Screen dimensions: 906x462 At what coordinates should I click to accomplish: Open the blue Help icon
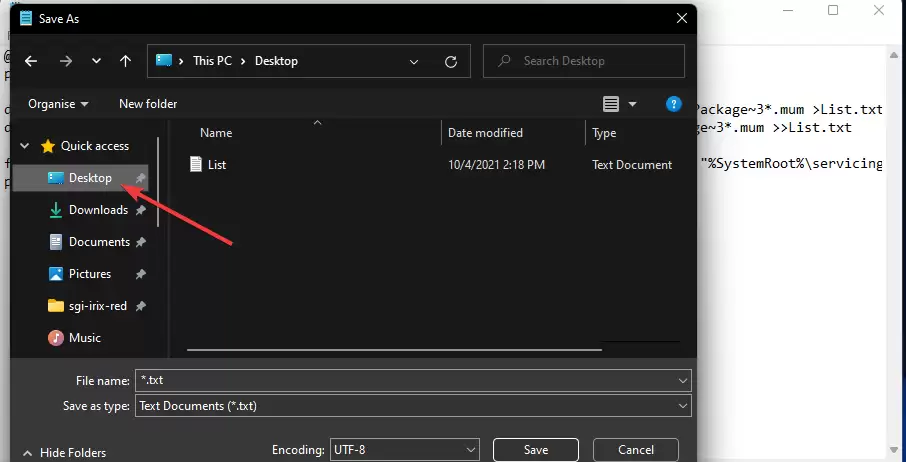(673, 104)
